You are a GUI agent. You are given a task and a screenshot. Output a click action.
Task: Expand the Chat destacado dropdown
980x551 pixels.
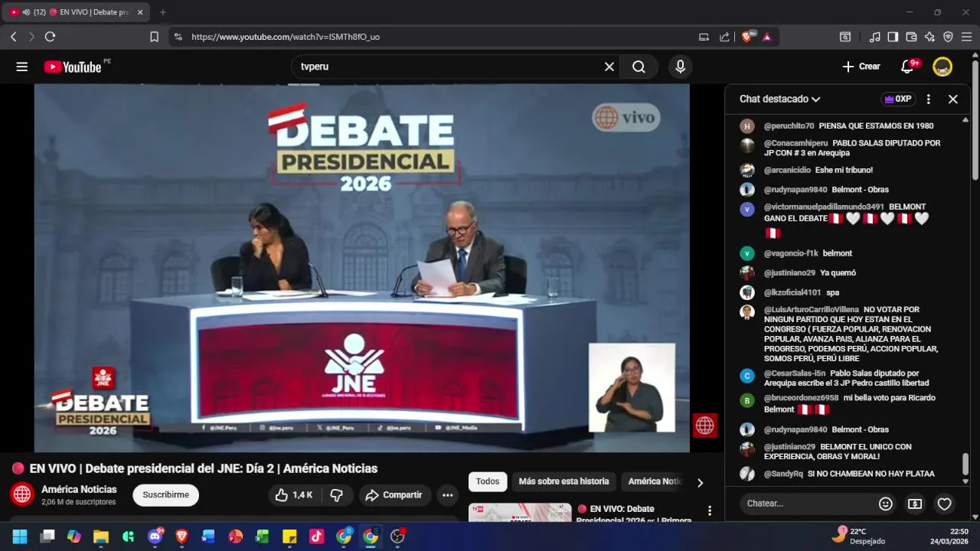[x=780, y=99]
